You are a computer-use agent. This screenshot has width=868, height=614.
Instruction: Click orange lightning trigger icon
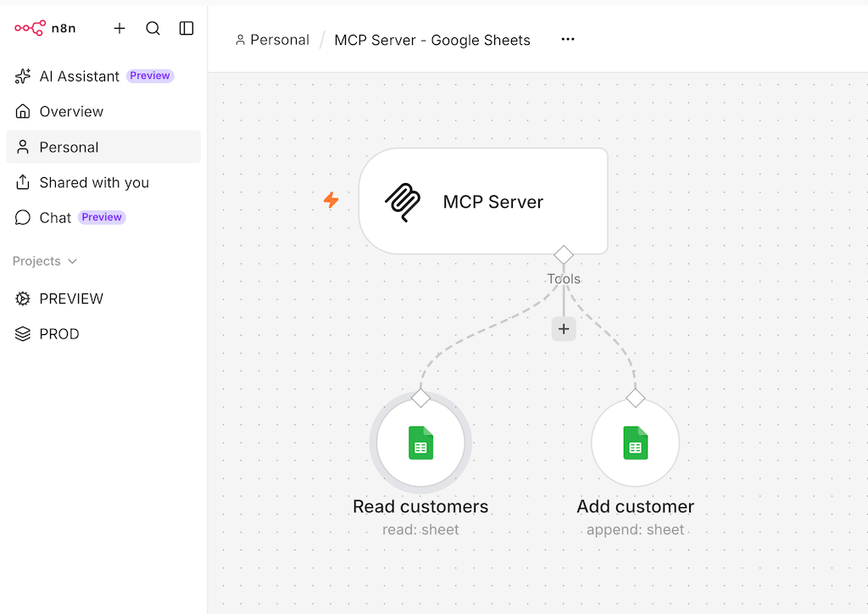pos(331,200)
